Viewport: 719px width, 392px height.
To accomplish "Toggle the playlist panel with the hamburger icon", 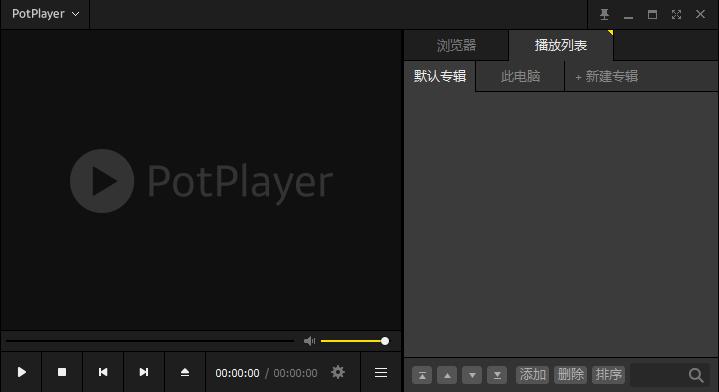I will pos(381,372).
